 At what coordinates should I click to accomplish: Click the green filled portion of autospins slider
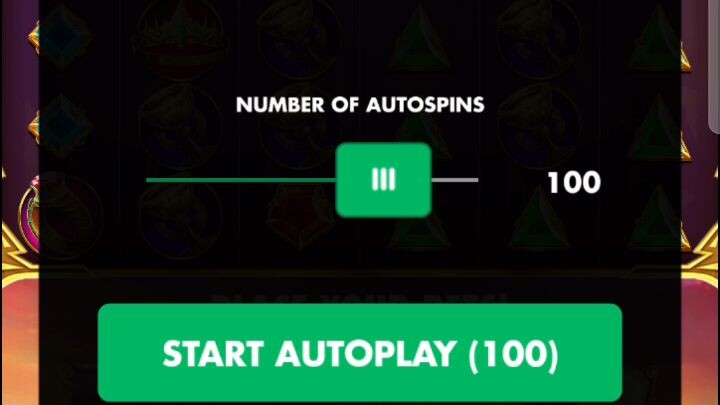pyautogui.click(x=241, y=180)
